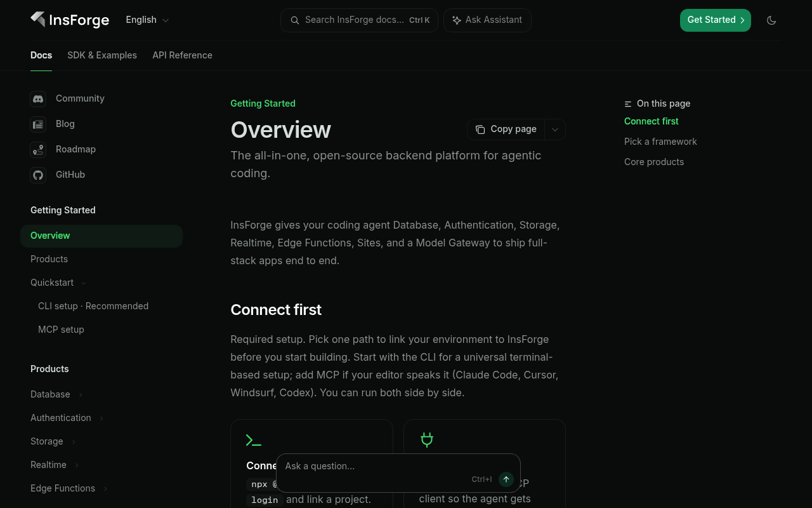Click the search magnifier icon
The height and width of the screenshot is (508, 812).
(295, 20)
